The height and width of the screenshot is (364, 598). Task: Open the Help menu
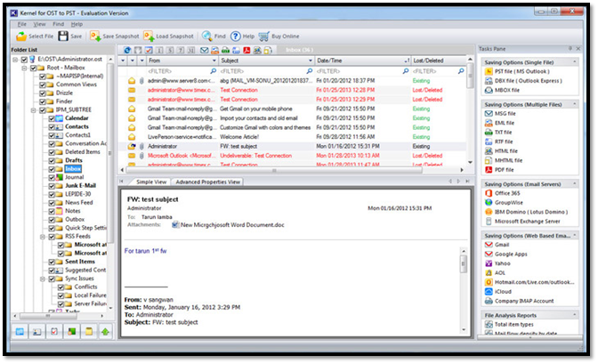click(77, 24)
